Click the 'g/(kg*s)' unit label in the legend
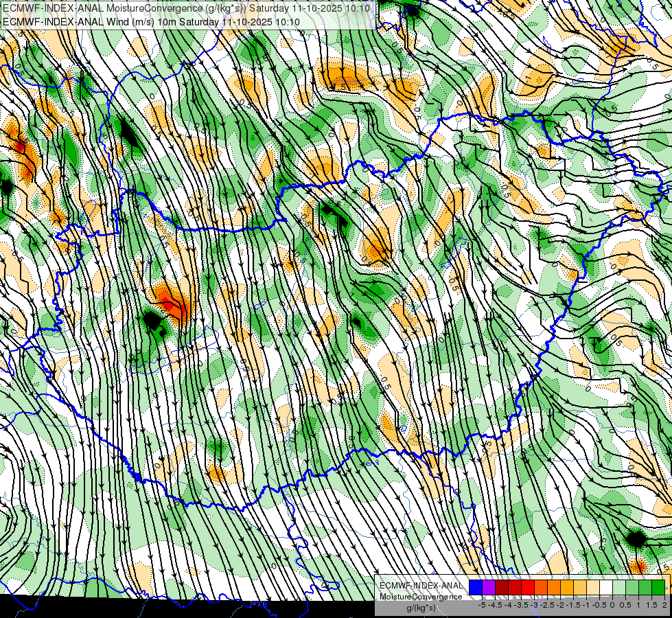The height and width of the screenshot is (618, 672). click(x=421, y=608)
